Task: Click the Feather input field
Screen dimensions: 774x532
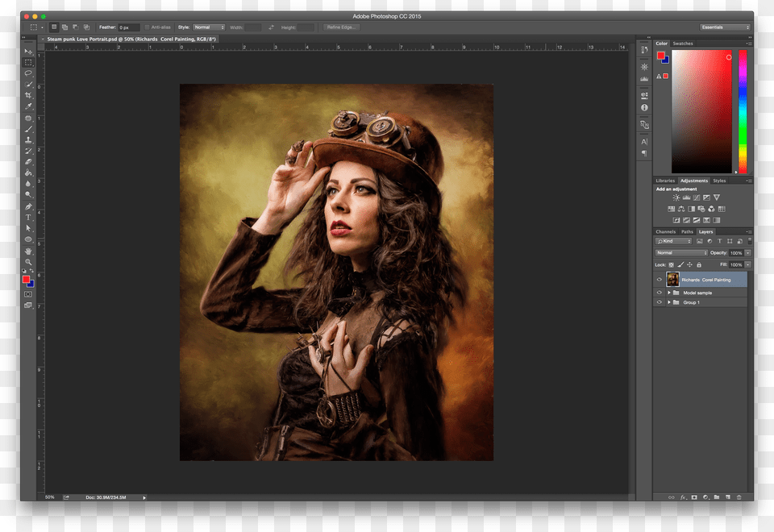Action: pyautogui.click(x=129, y=27)
